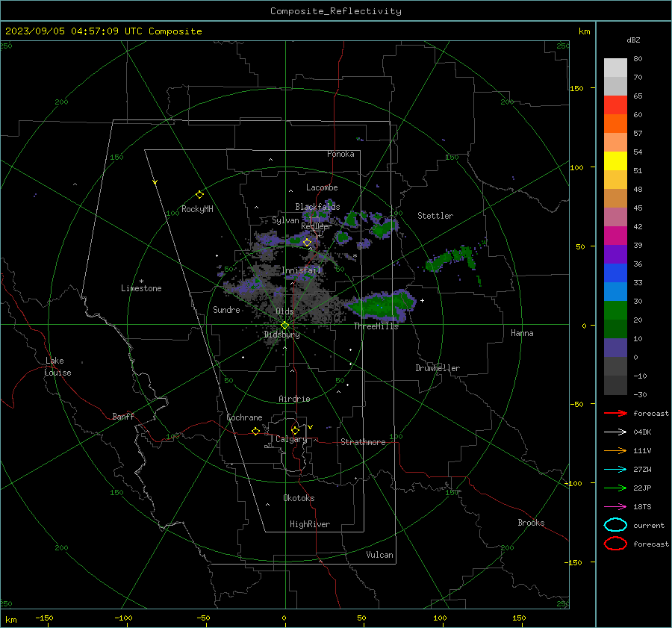Click the yellow v marker beside Calgary diamond
Screen dimensions: 672x628
311,427
